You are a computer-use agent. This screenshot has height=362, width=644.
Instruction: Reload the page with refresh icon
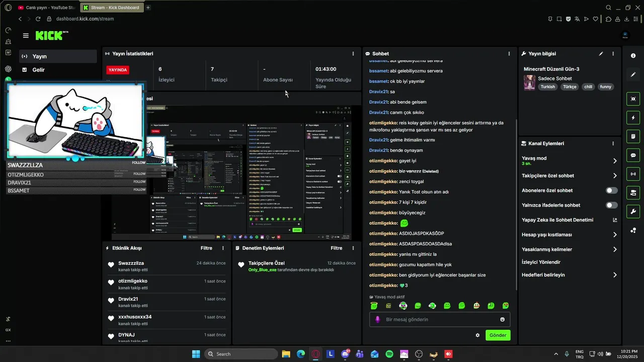38,19
